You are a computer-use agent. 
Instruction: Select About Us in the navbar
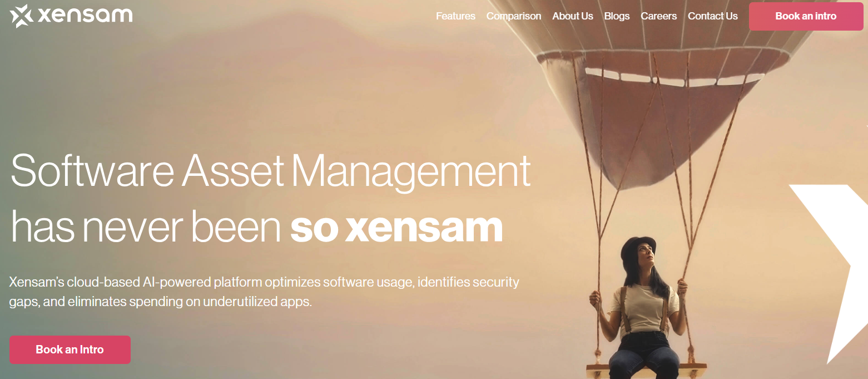(572, 16)
